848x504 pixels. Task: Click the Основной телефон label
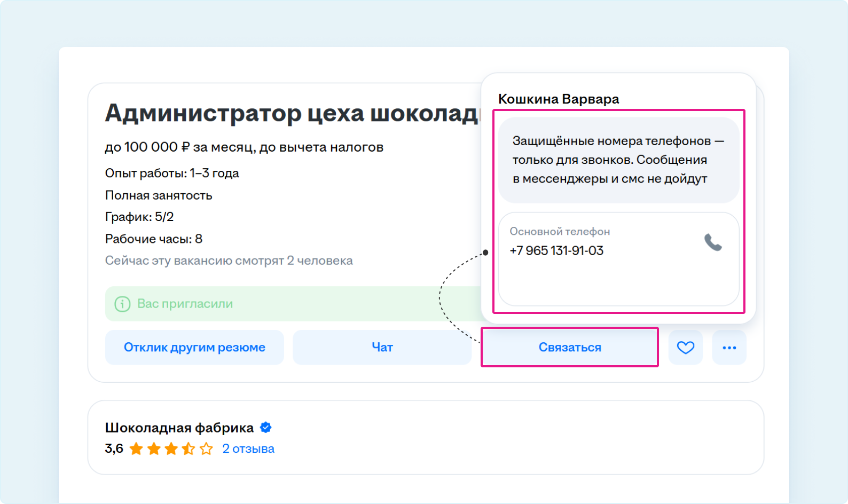(x=560, y=231)
